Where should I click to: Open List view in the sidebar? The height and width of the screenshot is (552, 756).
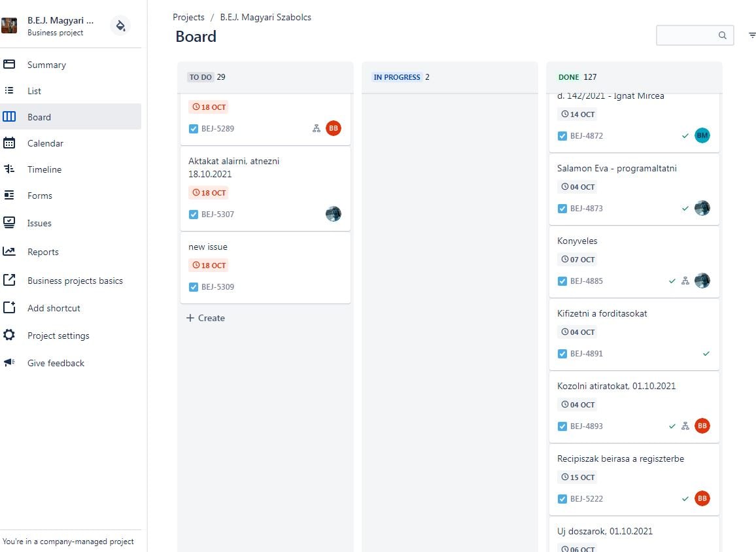pos(71,91)
